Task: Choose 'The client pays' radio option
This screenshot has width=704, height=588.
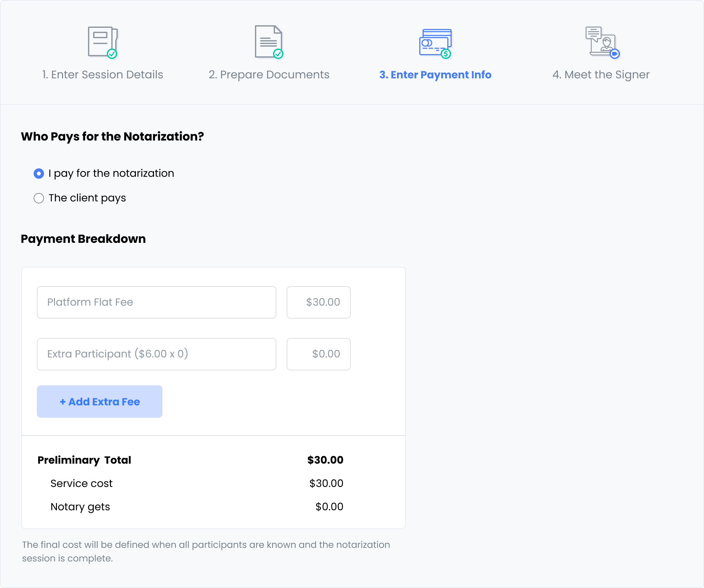Action: coord(39,198)
